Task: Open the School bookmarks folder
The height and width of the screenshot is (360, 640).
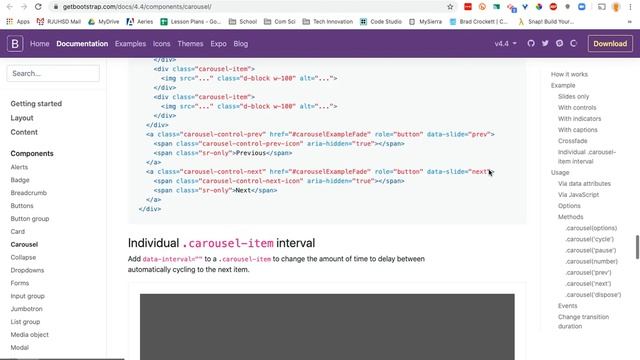Action: 243,22
